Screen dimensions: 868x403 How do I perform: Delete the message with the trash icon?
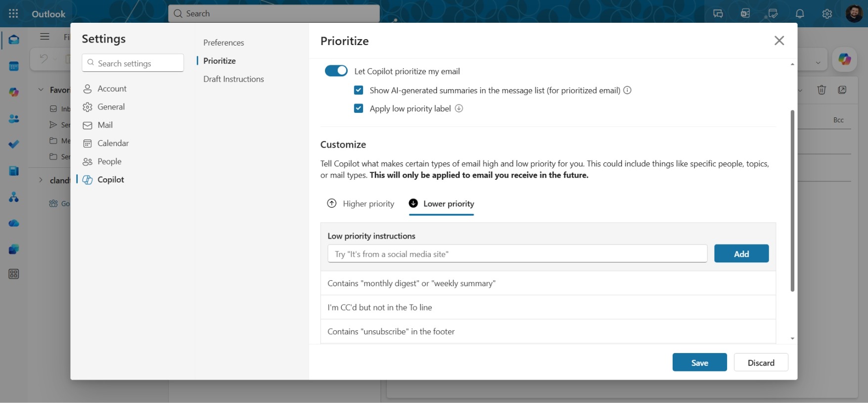822,90
